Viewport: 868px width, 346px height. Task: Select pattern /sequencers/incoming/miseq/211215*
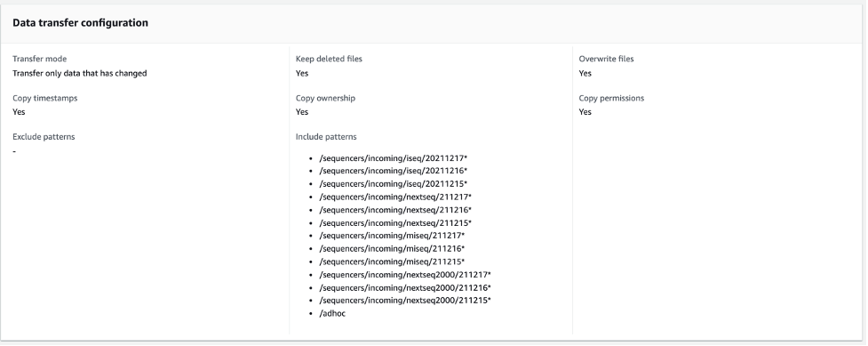point(392,262)
